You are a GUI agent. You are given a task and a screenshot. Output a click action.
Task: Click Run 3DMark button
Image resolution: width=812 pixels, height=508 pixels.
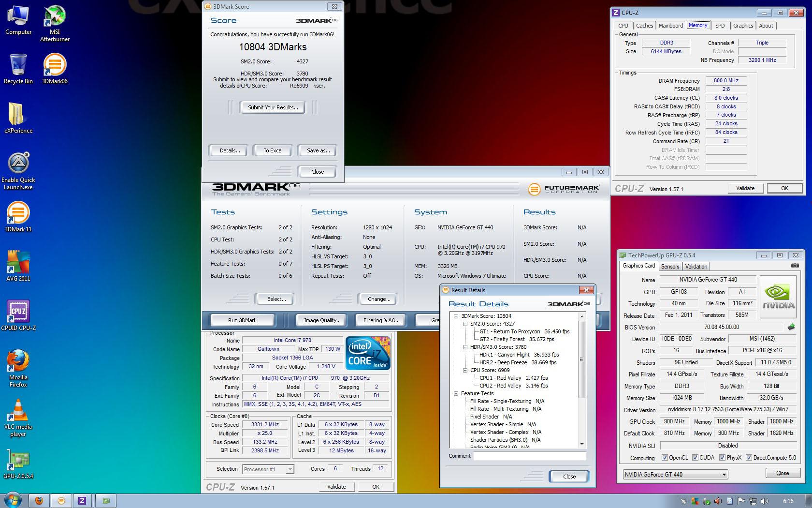click(x=242, y=320)
